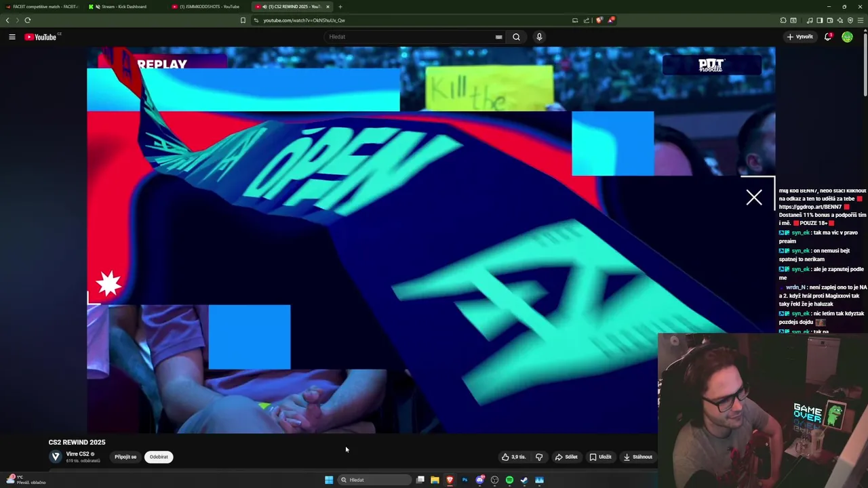
Task: Open the YouTube hamburger guide menu
Action: (12, 37)
